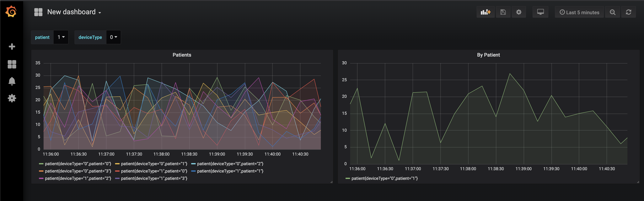Screen dimensions: 644x201
Task: Open the Last 5 minutes time picker
Action: (579, 12)
